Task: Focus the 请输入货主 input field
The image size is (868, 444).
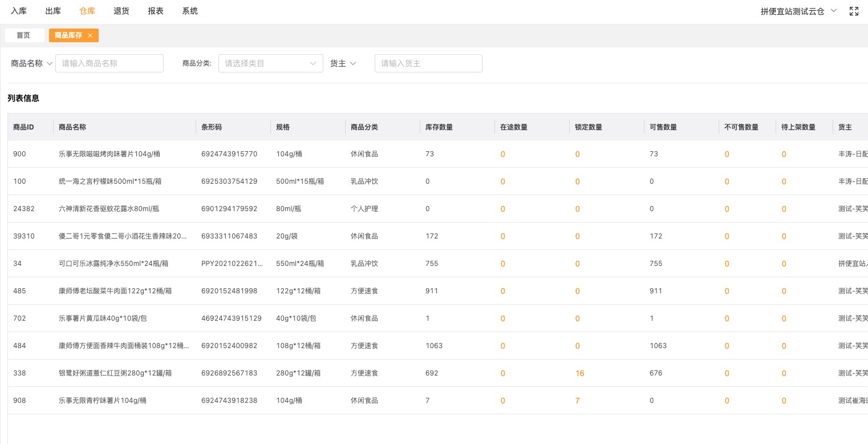Action: (428, 63)
